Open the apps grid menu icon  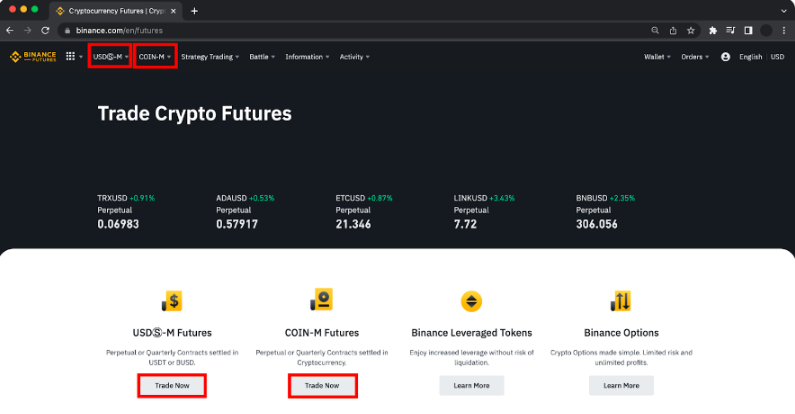[70, 56]
